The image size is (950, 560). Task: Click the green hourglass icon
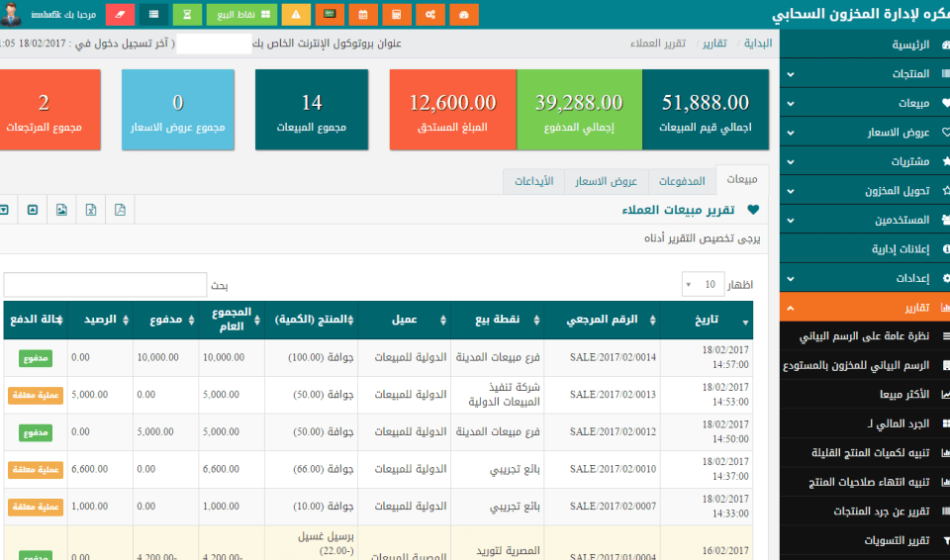coord(187,15)
